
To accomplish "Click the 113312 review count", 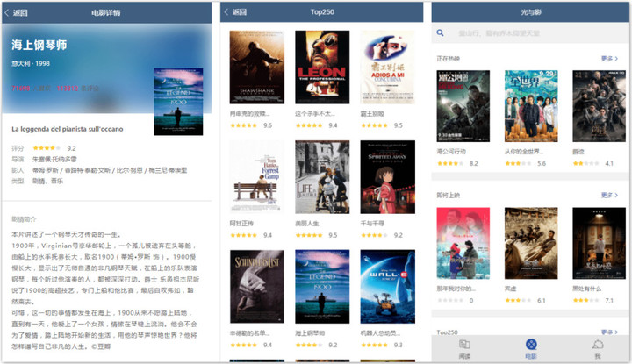I will 67,89.
